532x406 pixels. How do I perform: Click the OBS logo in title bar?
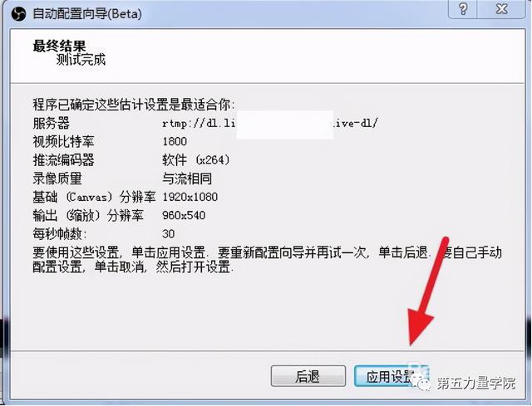18,14
